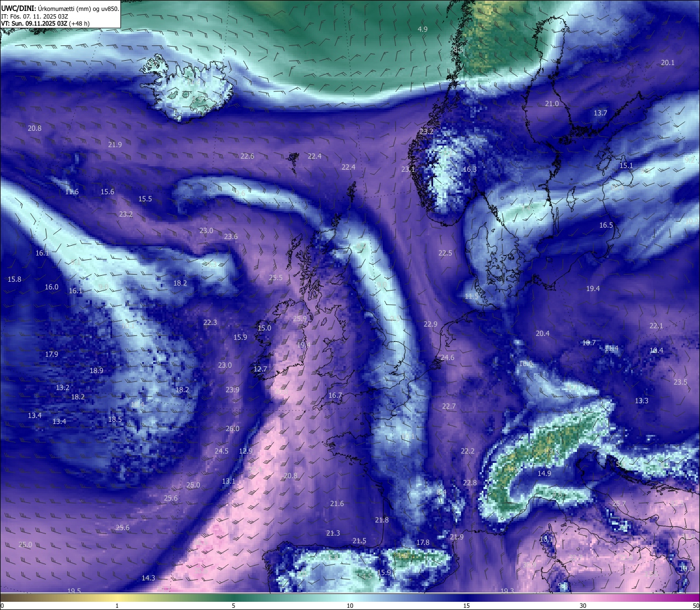
Task: Click the map value 19.5
Action: pyautogui.click(x=74, y=591)
